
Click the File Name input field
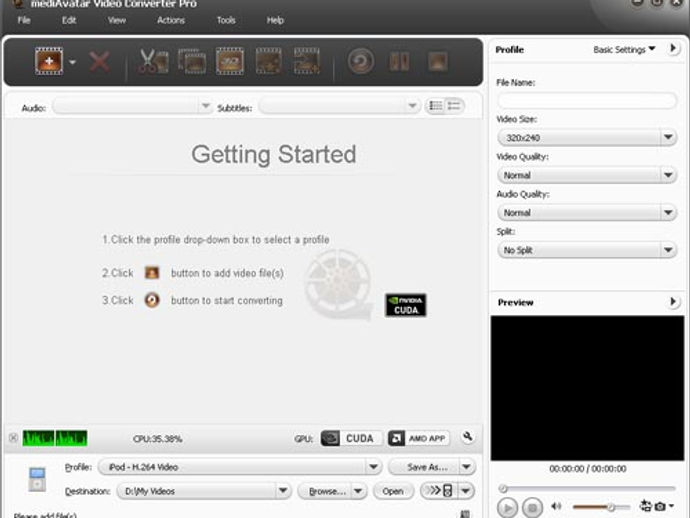(x=587, y=100)
